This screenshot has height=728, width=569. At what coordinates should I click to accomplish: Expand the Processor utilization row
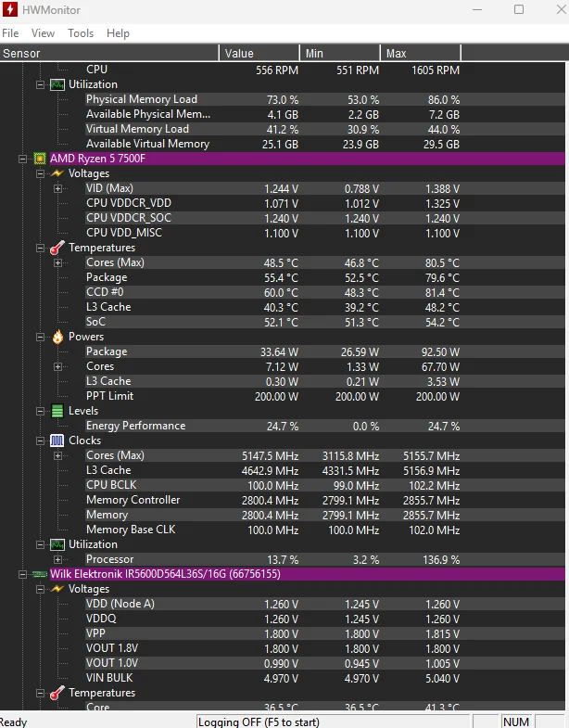tap(57, 559)
